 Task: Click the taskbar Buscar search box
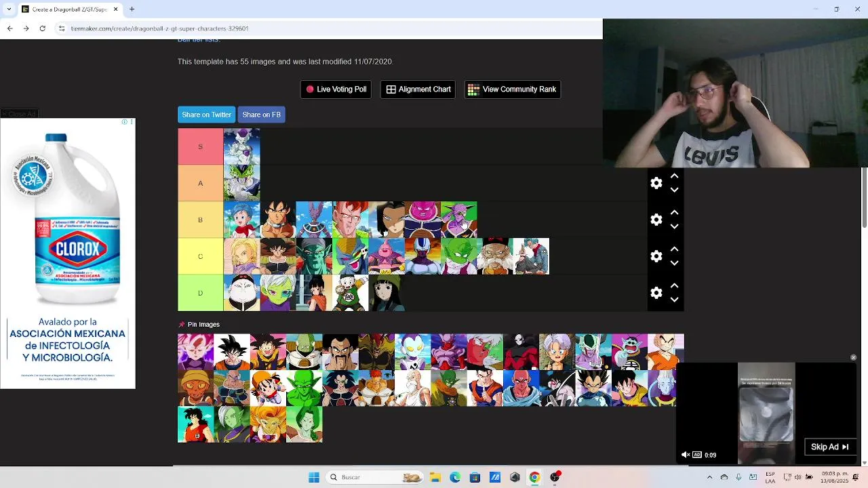(x=374, y=477)
